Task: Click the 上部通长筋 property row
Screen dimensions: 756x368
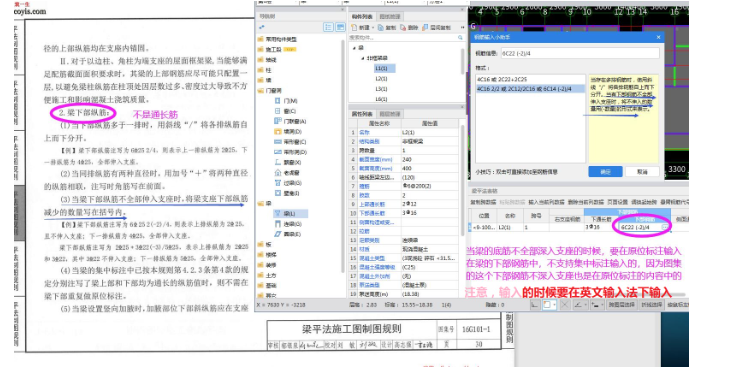Action: coord(403,204)
